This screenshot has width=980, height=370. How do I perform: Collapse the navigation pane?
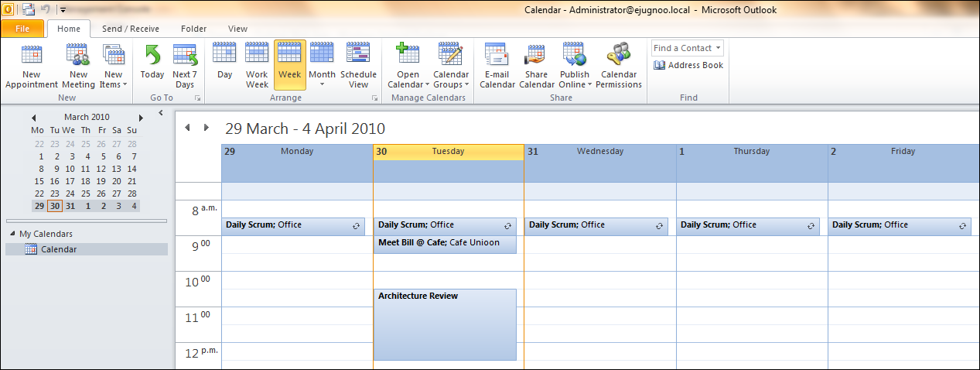pyautogui.click(x=160, y=113)
